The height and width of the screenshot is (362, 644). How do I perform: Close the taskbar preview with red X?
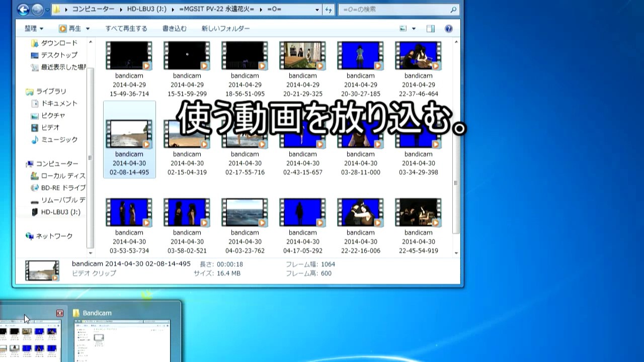(60, 313)
